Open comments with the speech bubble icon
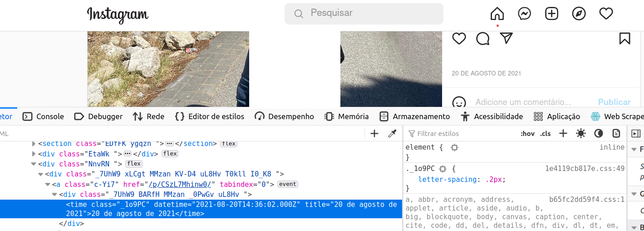Viewport: 644px width, 231px height. click(x=483, y=39)
